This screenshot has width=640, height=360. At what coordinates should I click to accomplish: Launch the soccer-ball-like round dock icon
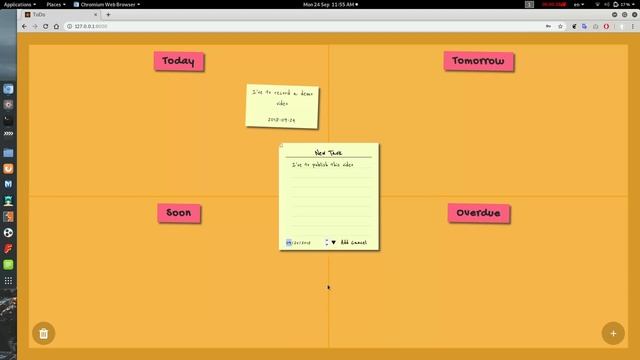(8, 233)
